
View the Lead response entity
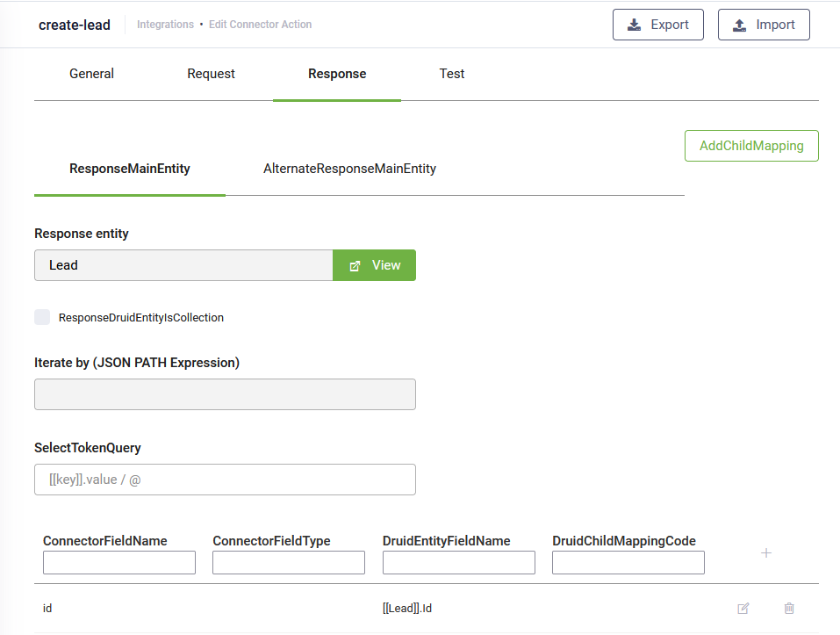pos(374,265)
